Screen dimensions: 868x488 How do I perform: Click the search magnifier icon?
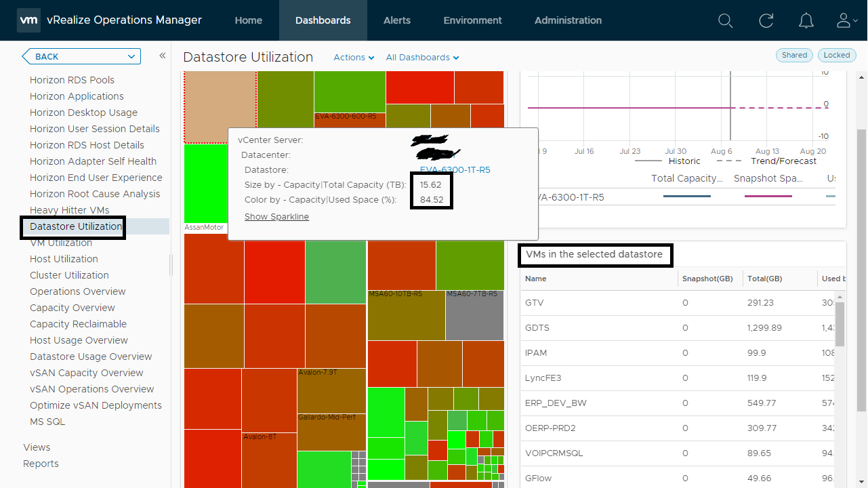725,20
